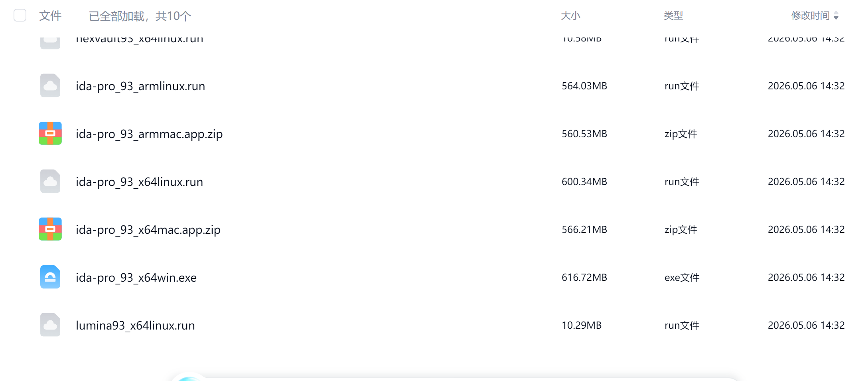Viewport: 868px width, 381px height.
Task: Sort files by 大小 column header
Action: pyautogui.click(x=570, y=16)
